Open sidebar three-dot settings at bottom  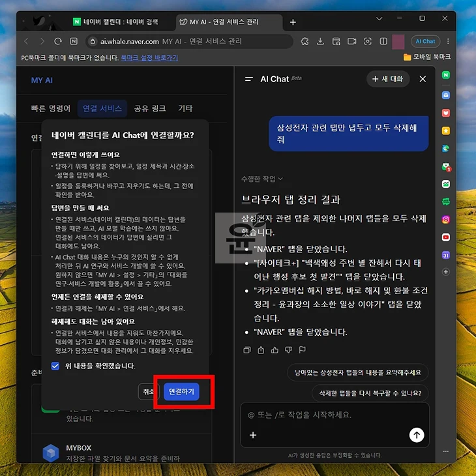tap(445, 451)
